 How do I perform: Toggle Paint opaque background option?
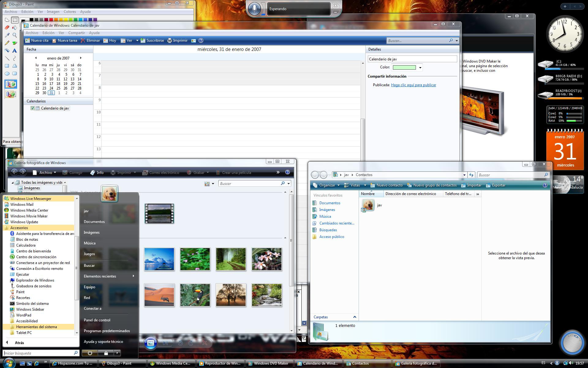(11, 84)
